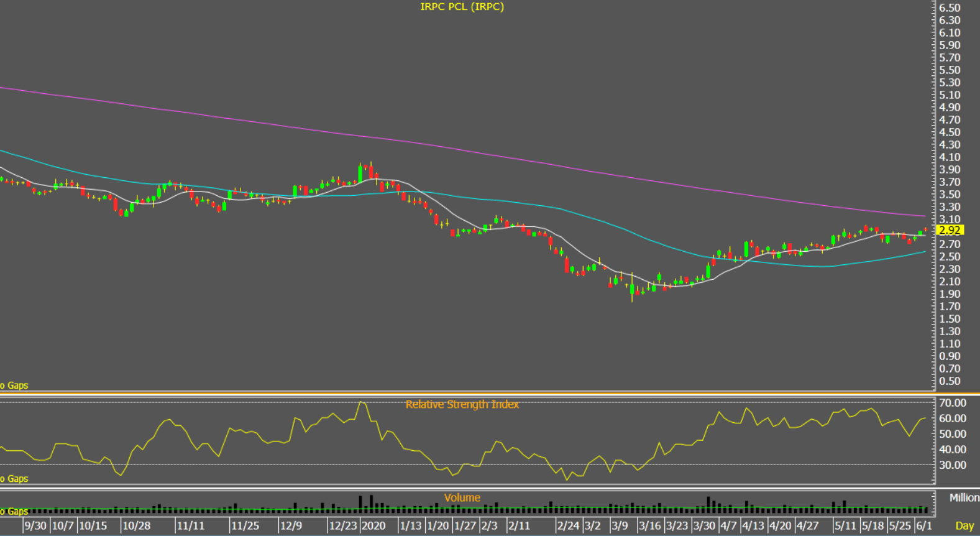Select the 10/15 date marker
This screenshot has height=536, width=980.
coord(93,526)
